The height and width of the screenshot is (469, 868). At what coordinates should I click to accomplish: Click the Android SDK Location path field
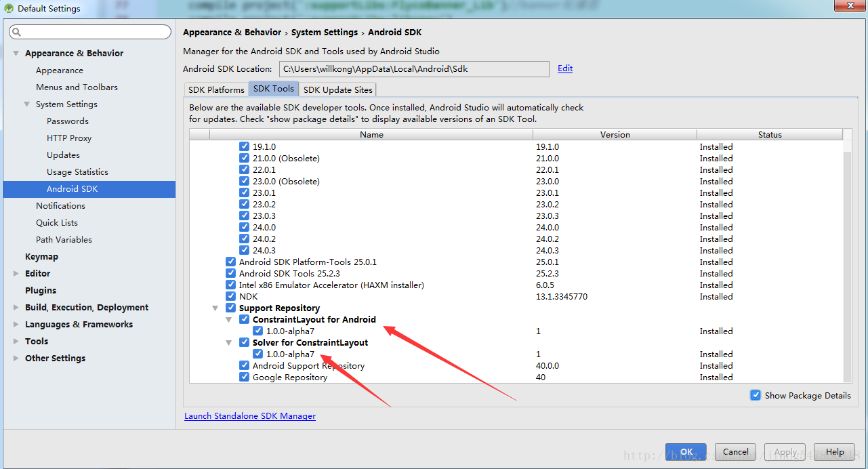click(x=414, y=68)
